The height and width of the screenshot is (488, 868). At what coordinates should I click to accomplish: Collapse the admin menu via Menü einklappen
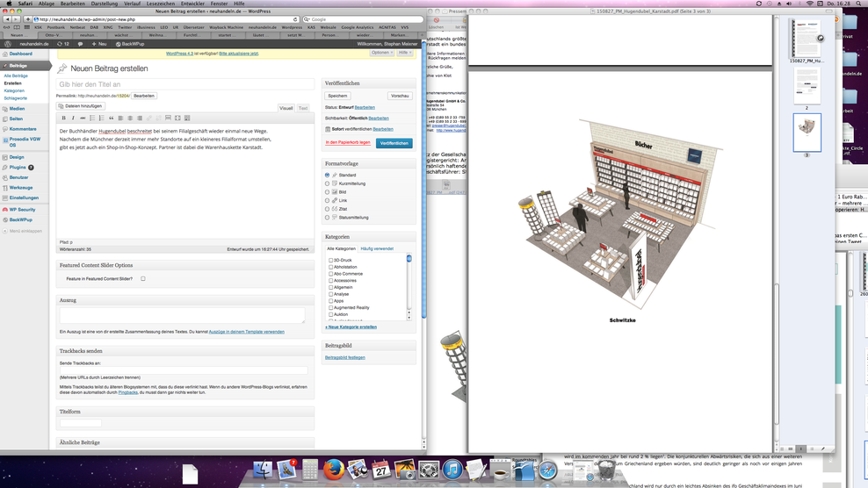[22, 231]
